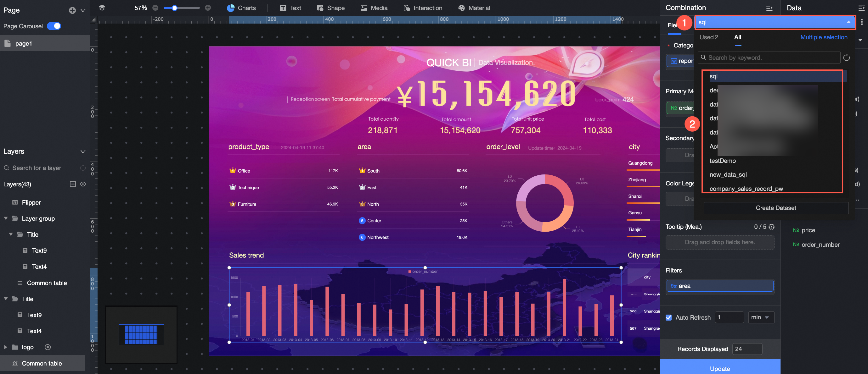
Task: Refresh the dataset list
Action: tap(846, 58)
